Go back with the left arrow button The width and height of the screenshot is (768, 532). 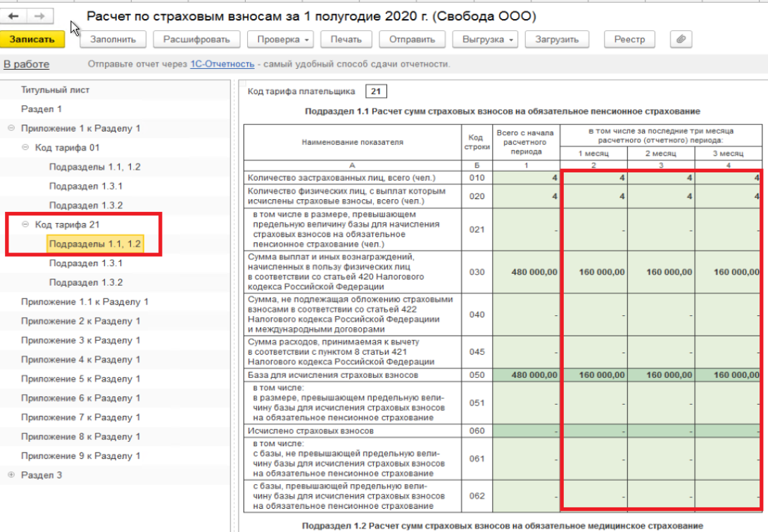click(x=13, y=16)
